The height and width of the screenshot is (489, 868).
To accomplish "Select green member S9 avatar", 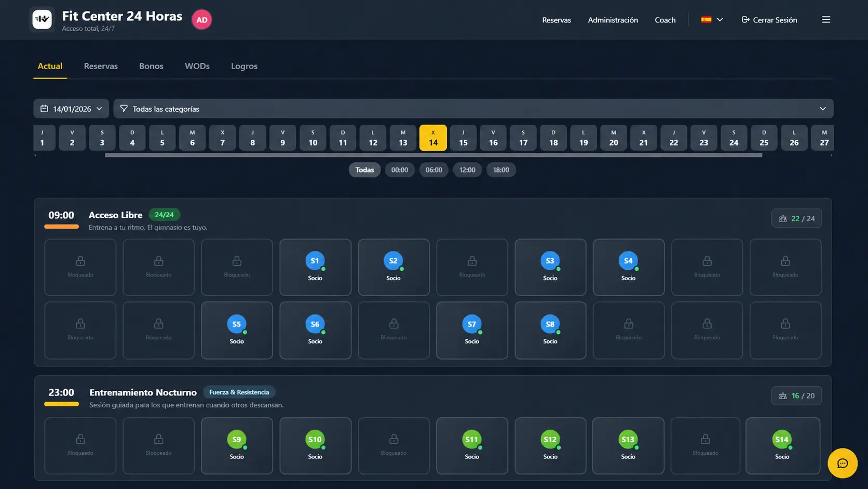I will (236, 439).
